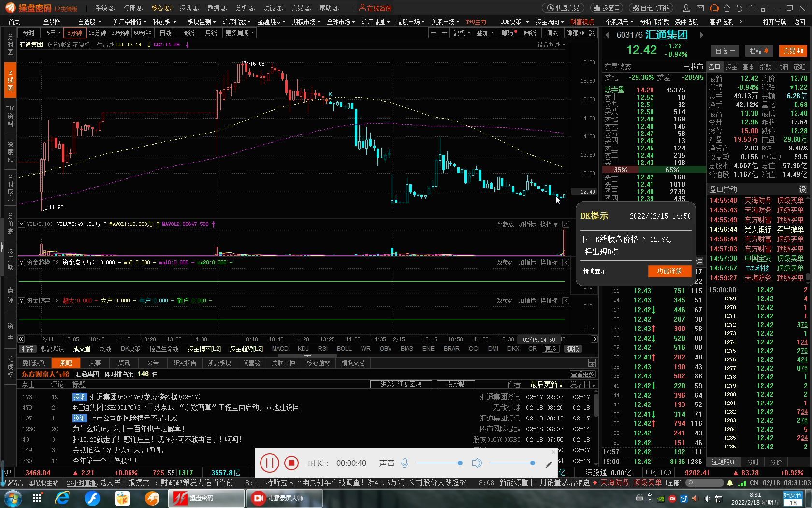Click the 发新帖 new post button
The height and width of the screenshot is (508, 812).
[456, 384]
